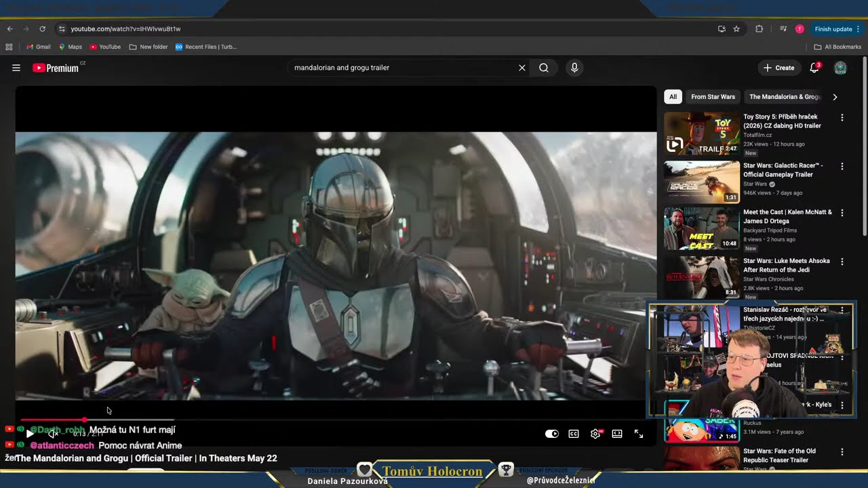Open more options for Luke Meets Ahsoka video
The image size is (868, 488).
click(842, 261)
